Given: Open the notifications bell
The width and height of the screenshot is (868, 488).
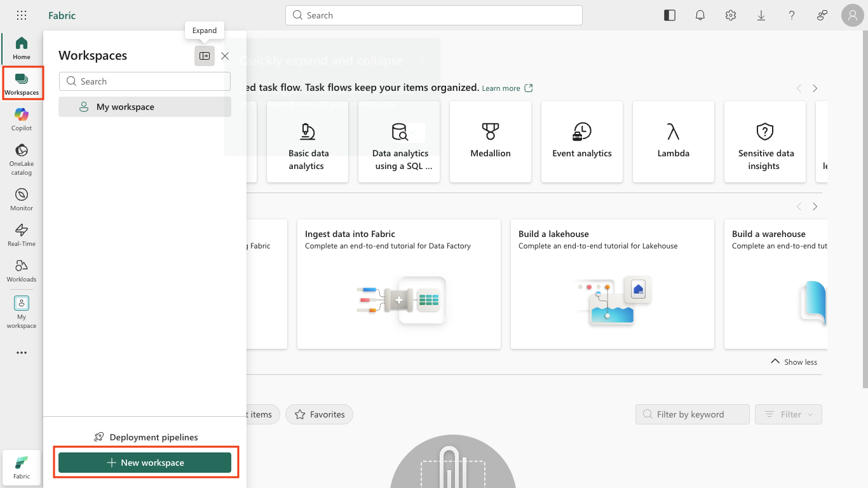Looking at the screenshot, I should (x=700, y=15).
